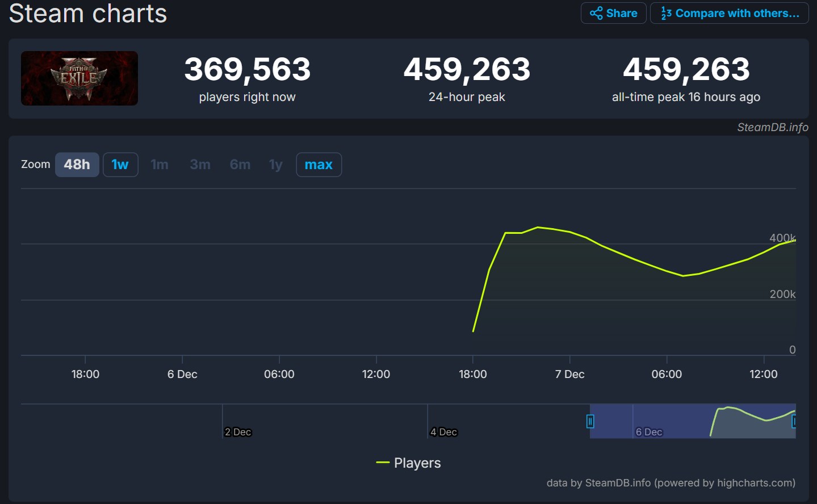Image resolution: width=817 pixels, height=504 pixels.
Task: Click the green Players legend line swatch
Action: coord(383,463)
